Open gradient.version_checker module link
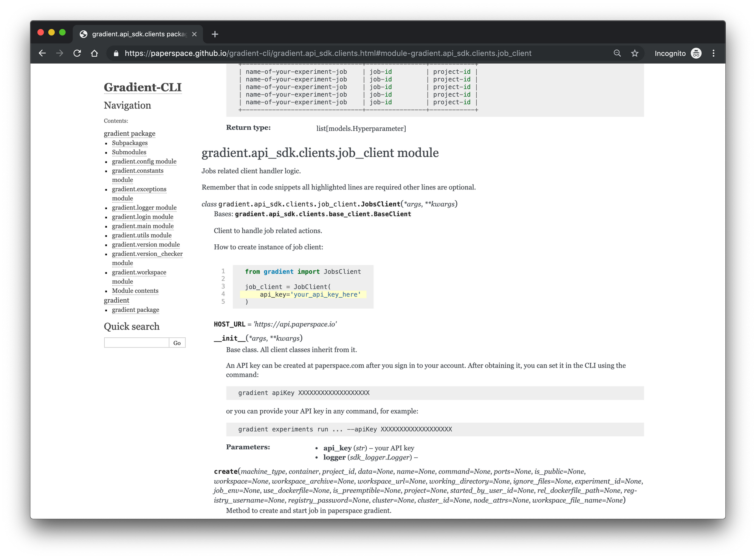This screenshot has width=756, height=559. [147, 254]
